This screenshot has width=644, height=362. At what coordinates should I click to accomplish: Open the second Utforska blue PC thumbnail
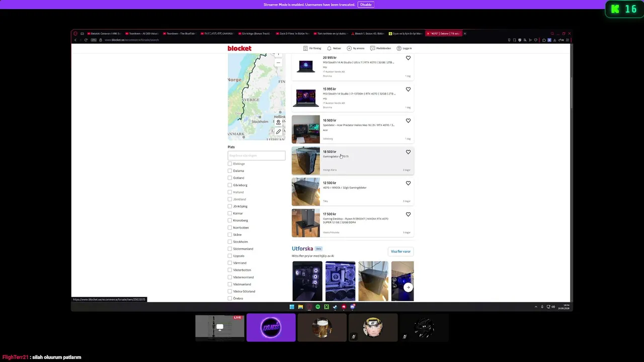tap(340, 281)
